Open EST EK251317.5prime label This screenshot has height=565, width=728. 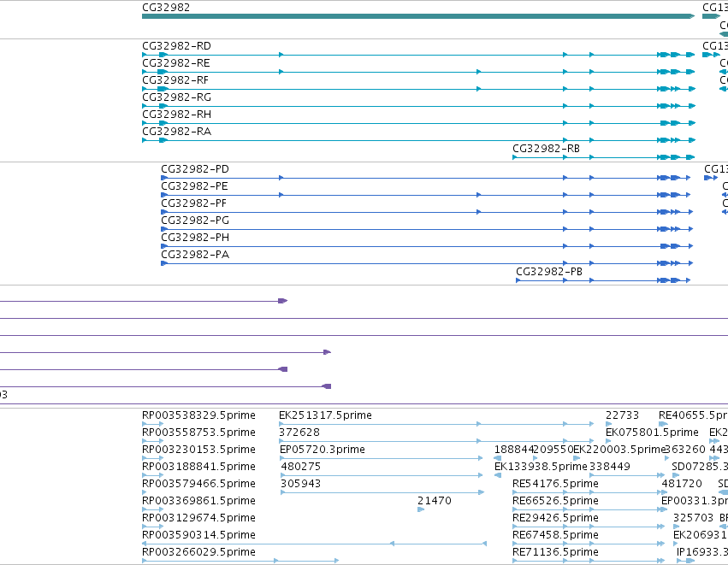(x=325, y=415)
